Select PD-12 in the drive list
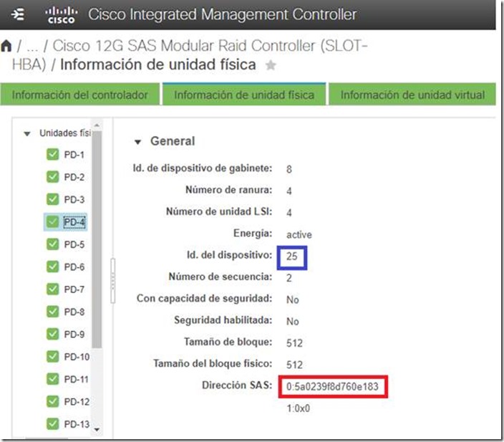Screen dimensions: 504x442 77,402
